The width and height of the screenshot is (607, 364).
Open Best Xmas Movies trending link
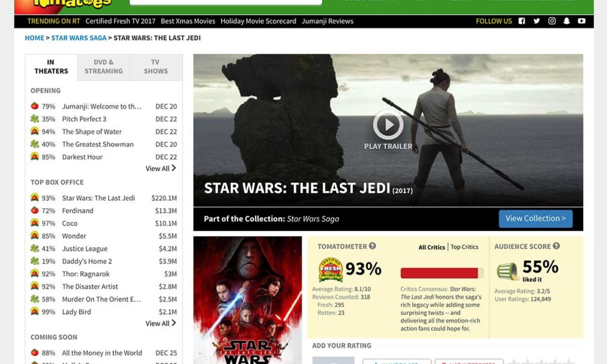click(188, 21)
